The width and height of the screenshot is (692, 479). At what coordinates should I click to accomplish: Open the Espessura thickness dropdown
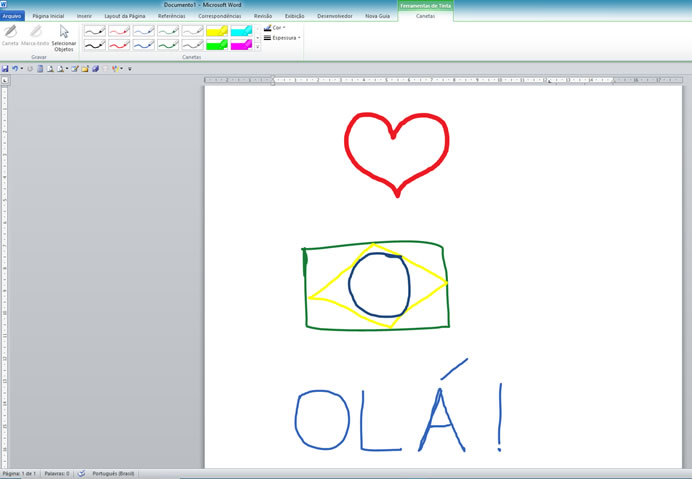click(x=282, y=38)
